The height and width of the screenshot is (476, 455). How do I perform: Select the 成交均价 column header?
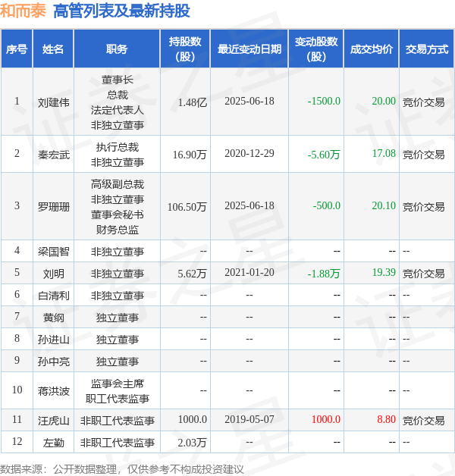tap(371, 49)
